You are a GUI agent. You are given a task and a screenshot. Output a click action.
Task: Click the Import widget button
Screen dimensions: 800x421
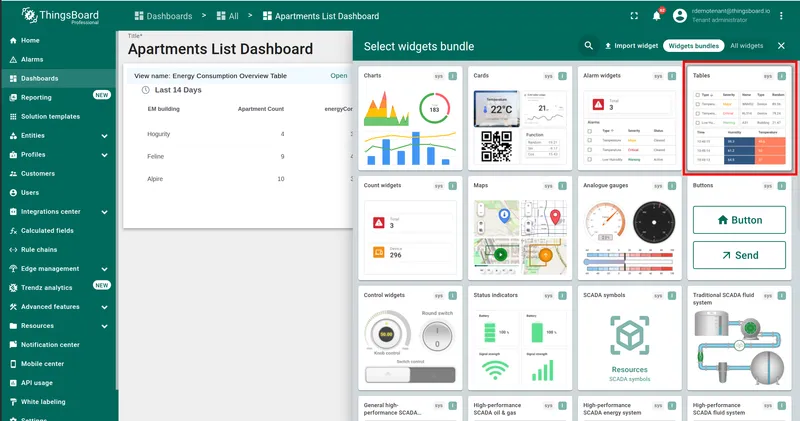click(x=632, y=46)
